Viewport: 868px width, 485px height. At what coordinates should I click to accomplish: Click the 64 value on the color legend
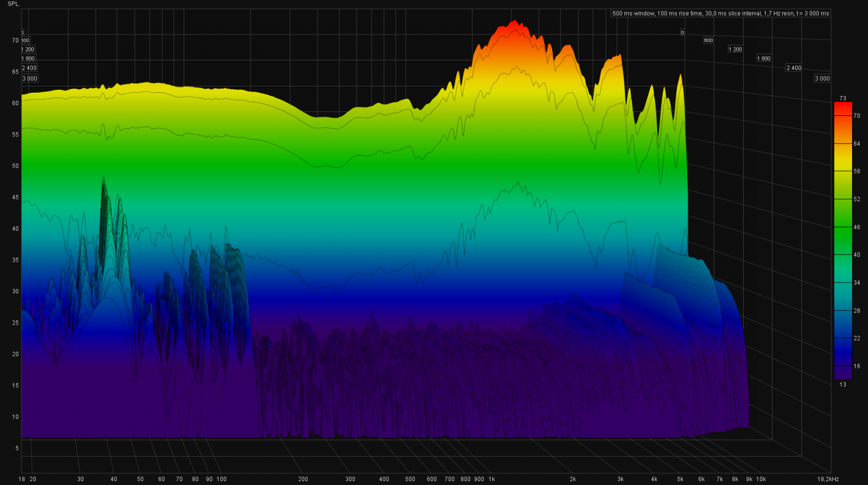click(x=857, y=144)
